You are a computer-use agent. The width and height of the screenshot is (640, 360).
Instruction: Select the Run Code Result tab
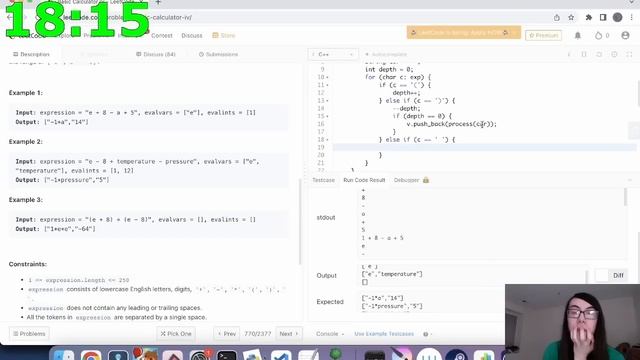(x=364, y=180)
